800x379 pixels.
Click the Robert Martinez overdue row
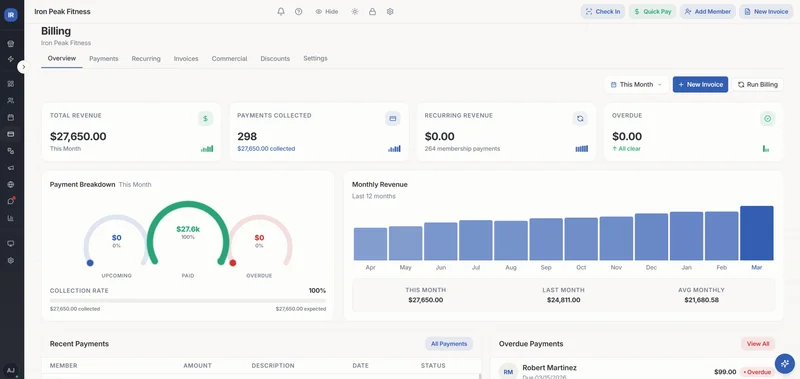coord(636,371)
